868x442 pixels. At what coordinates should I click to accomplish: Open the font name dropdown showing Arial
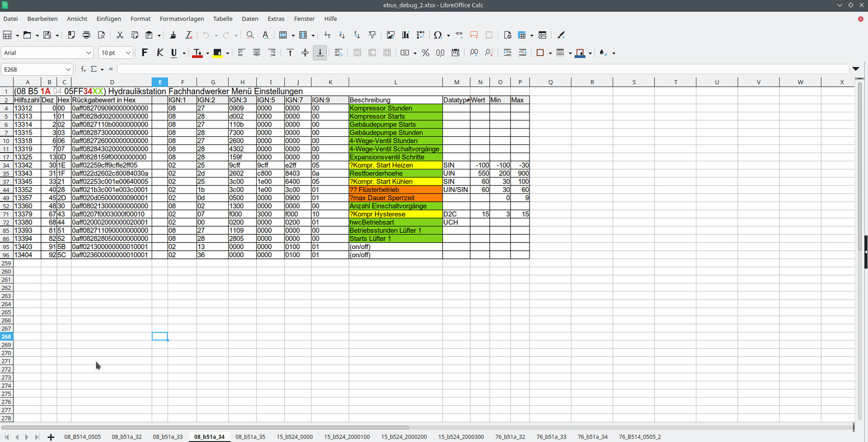[88, 53]
